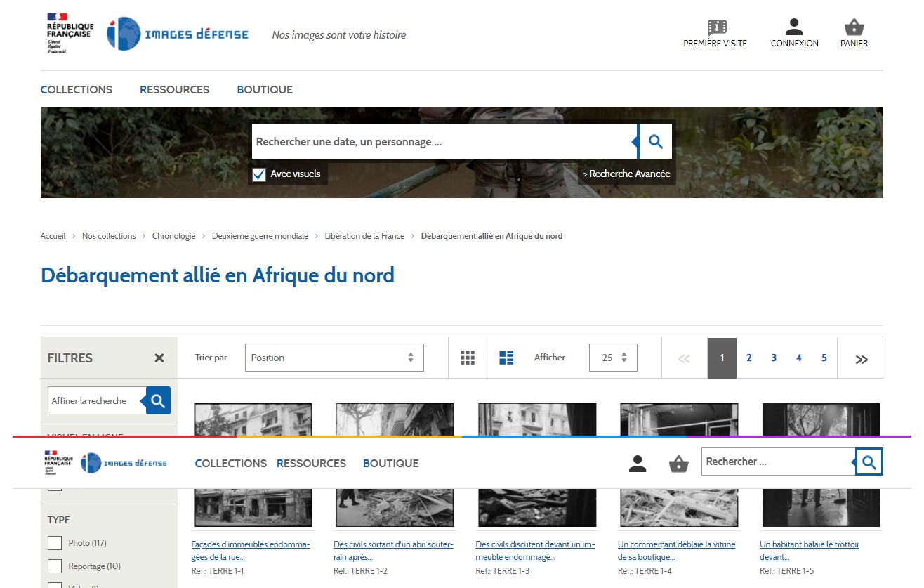Close the Filtres panel with X
Screen dimensions: 924x588
point(159,358)
